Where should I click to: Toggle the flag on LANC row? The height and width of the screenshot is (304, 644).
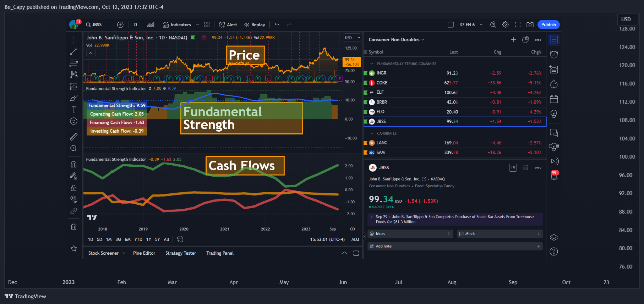tap(366, 143)
